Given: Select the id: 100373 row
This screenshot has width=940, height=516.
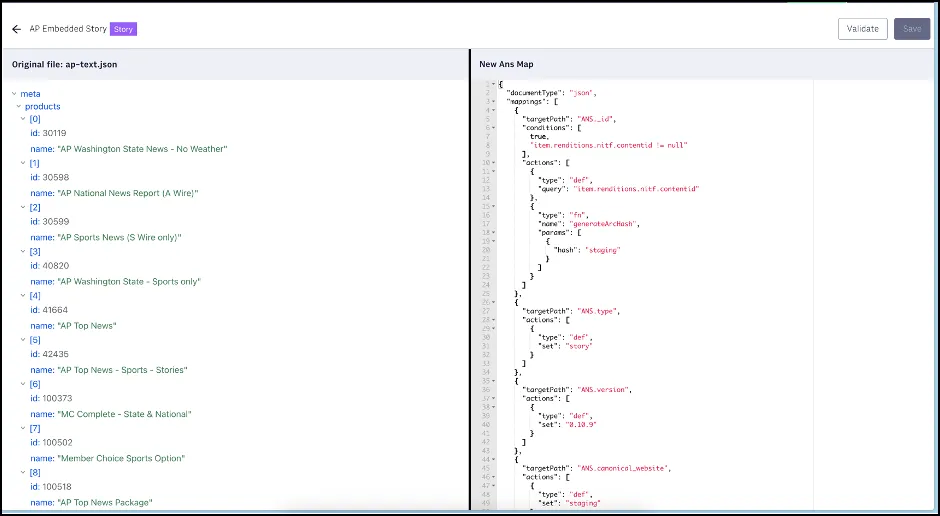Looking at the screenshot, I should coord(52,398).
